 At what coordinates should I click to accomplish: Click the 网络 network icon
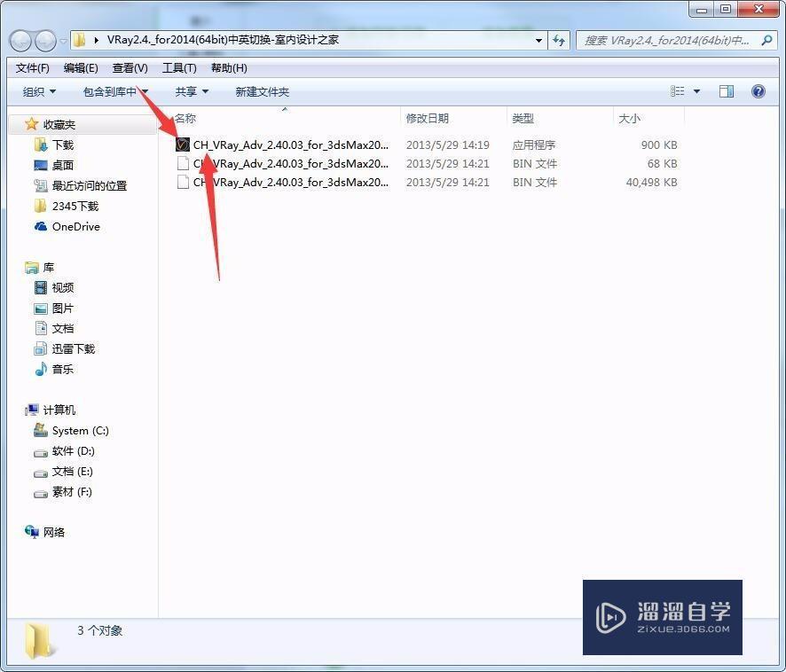[x=32, y=532]
